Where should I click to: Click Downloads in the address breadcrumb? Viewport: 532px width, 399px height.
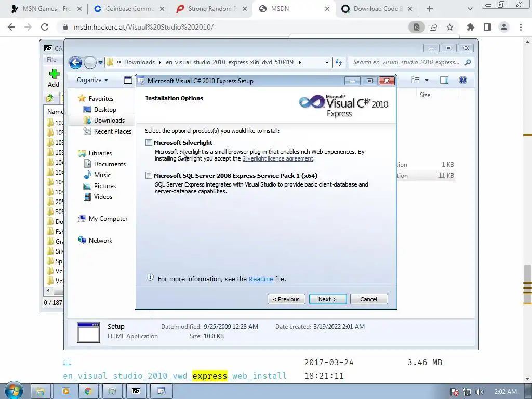click(139, 62)
